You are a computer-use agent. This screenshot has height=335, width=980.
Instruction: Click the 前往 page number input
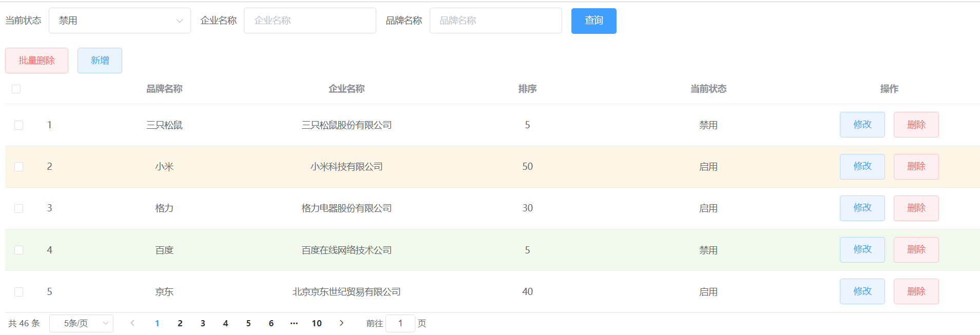(400, 323)
